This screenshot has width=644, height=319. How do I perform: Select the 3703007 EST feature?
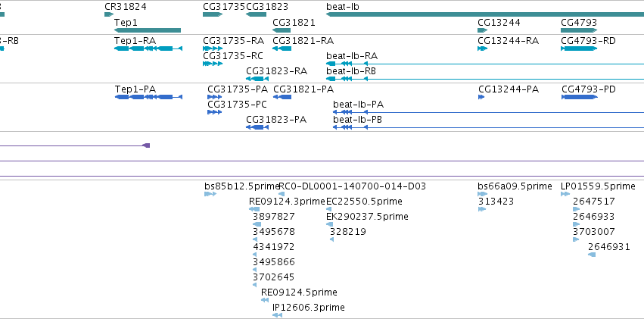pyautogui.click(x=576, y=239)
